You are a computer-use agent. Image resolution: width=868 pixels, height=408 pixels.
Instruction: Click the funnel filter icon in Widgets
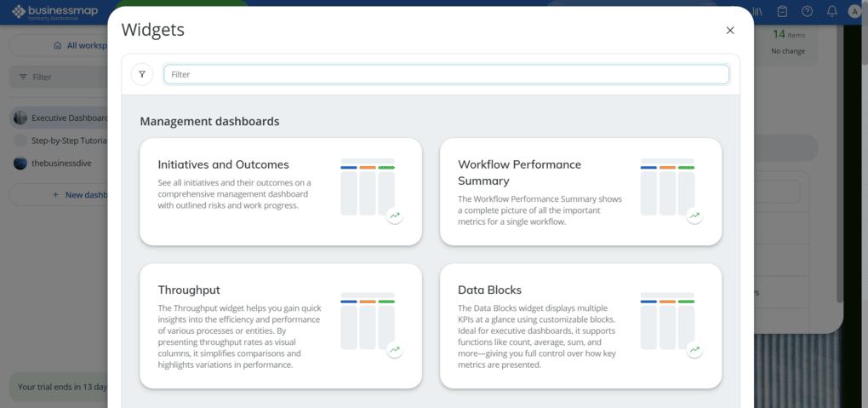coord(142,74)
